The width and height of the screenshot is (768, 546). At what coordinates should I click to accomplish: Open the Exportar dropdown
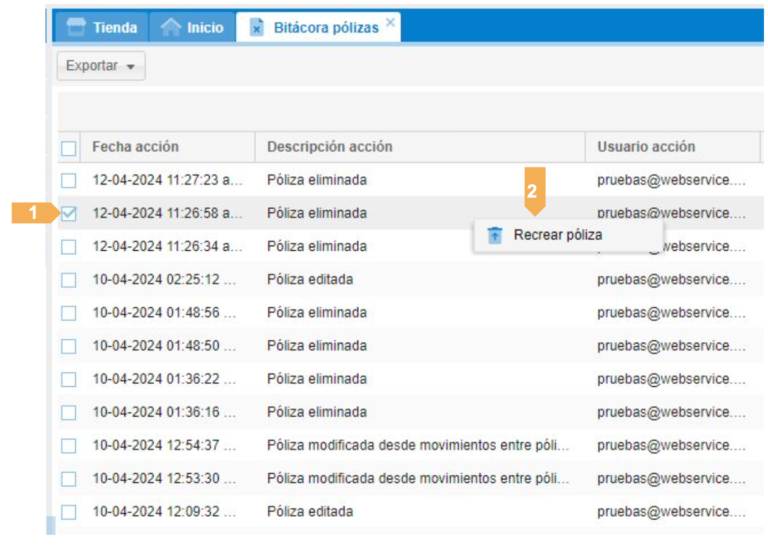click(x=101, y=66)
